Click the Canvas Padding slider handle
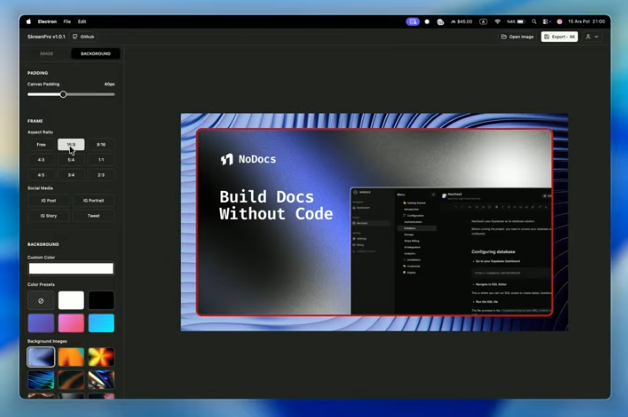 (x=63, y=94)
